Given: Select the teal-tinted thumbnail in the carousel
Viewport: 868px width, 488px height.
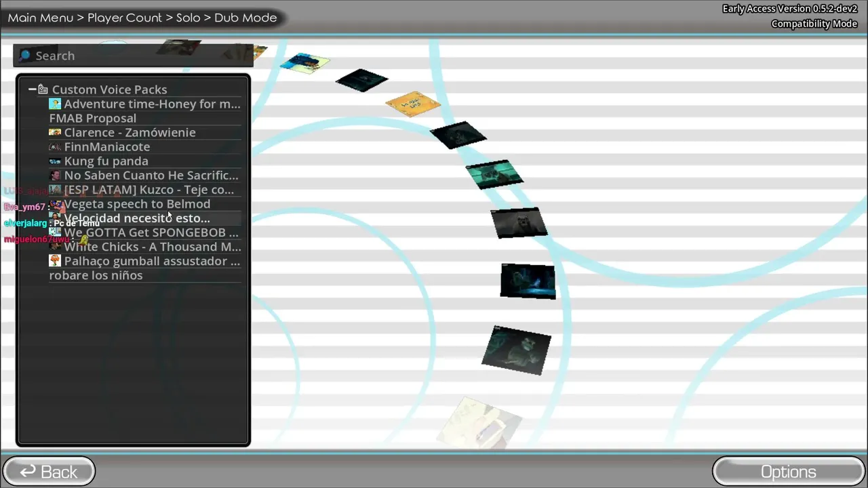Looking at the screenshot, I should (x=494, y=175).
